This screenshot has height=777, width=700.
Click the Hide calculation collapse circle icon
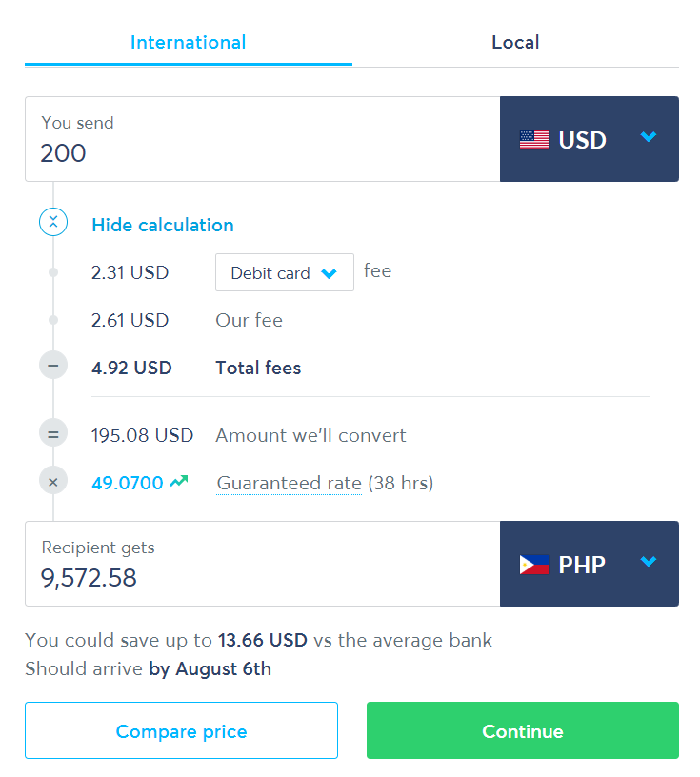click(53, 222)
